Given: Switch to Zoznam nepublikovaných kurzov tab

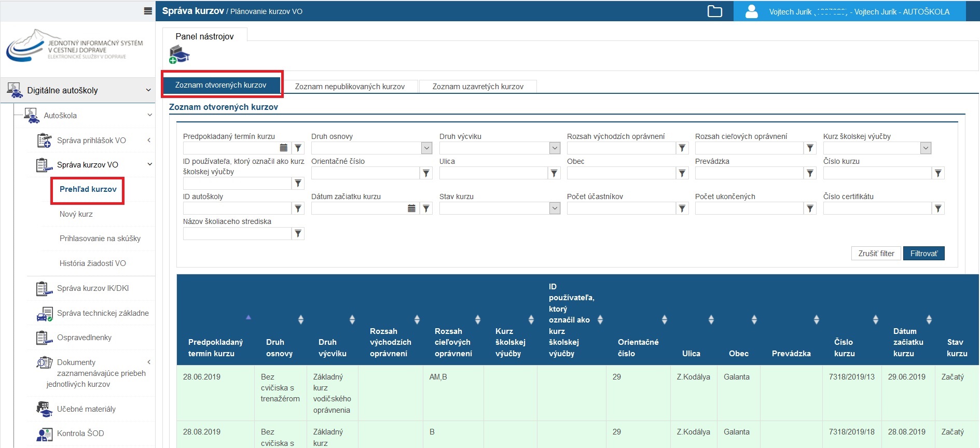Looking at the screenshot, I should 350,87.
